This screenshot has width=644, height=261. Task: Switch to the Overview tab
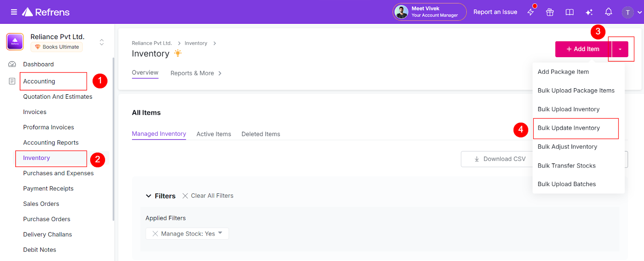(145, 73)
